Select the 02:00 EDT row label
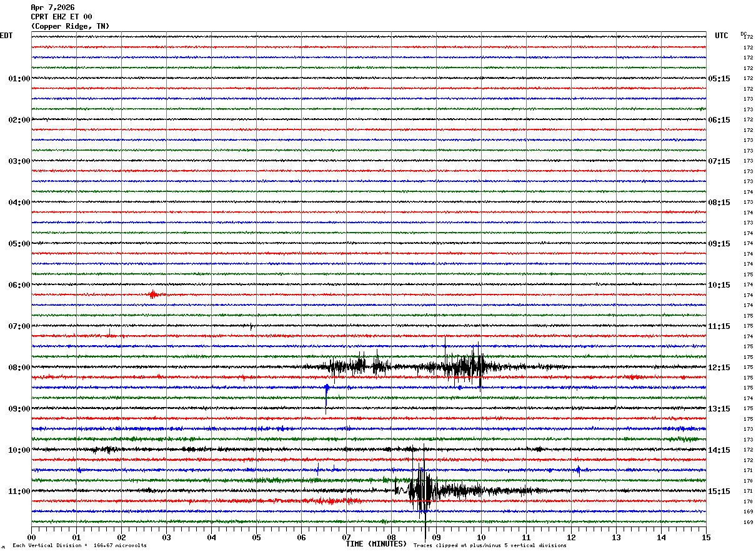756x554 pixels. point(19,120)
